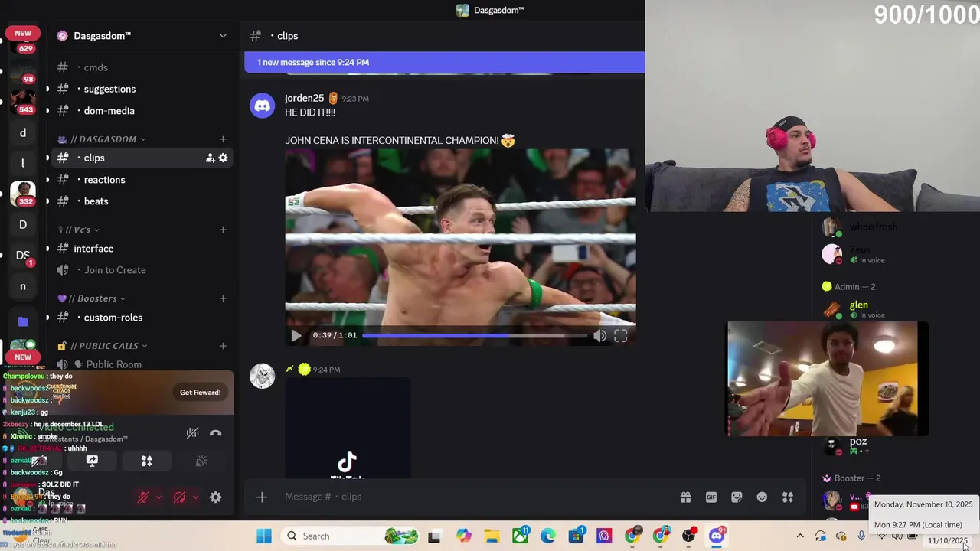Click the plus attachment button
The image size is (980, 551).
tap(262, 497)
